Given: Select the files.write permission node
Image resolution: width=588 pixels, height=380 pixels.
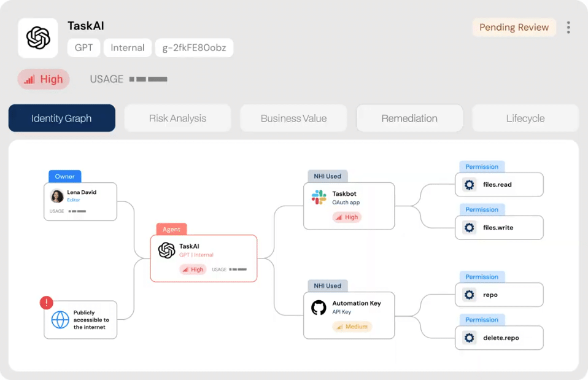Looking at the screenshot, I should (x=499, y=228).
